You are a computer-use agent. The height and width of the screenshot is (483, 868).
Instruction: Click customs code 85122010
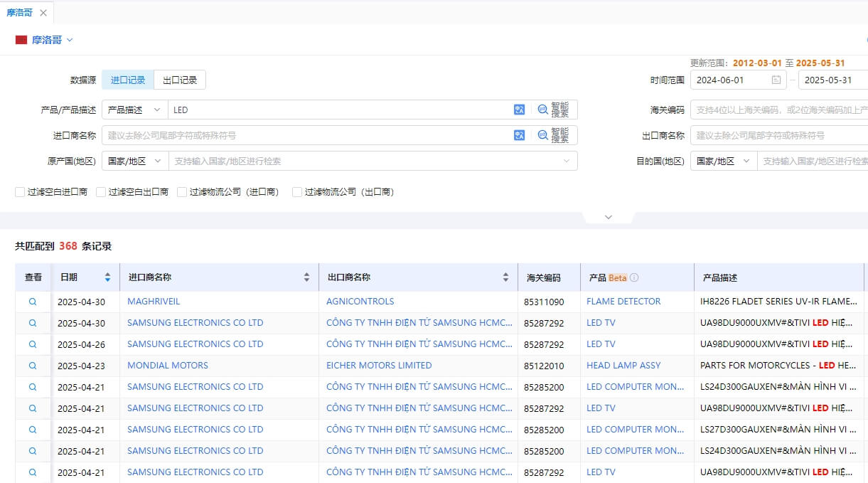click(544, 366)
